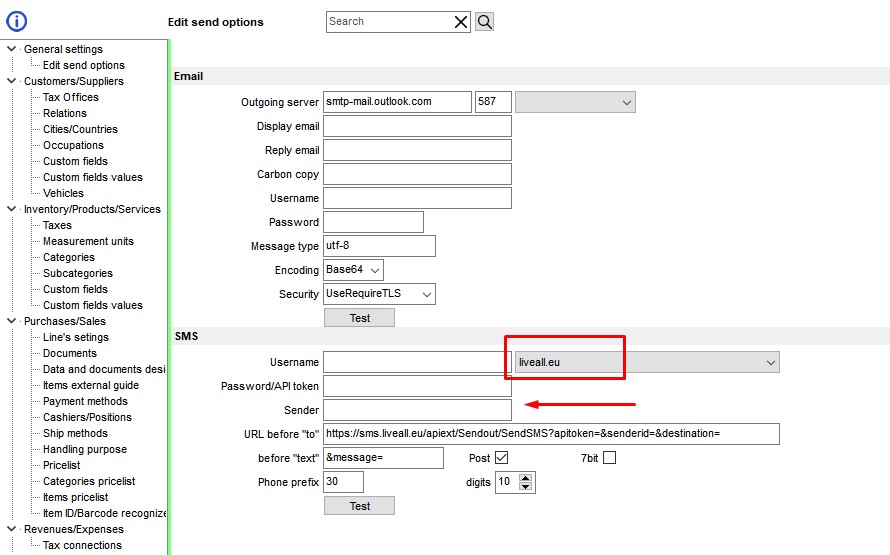Click the before "text" field
Viewport: 890px width, 555px height.
point(383,458)
